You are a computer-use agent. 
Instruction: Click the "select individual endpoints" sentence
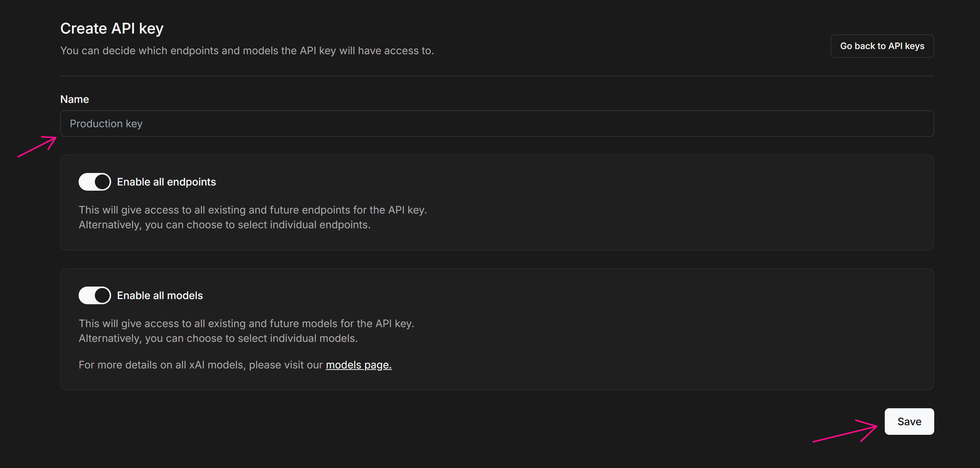tap(224, 225)
